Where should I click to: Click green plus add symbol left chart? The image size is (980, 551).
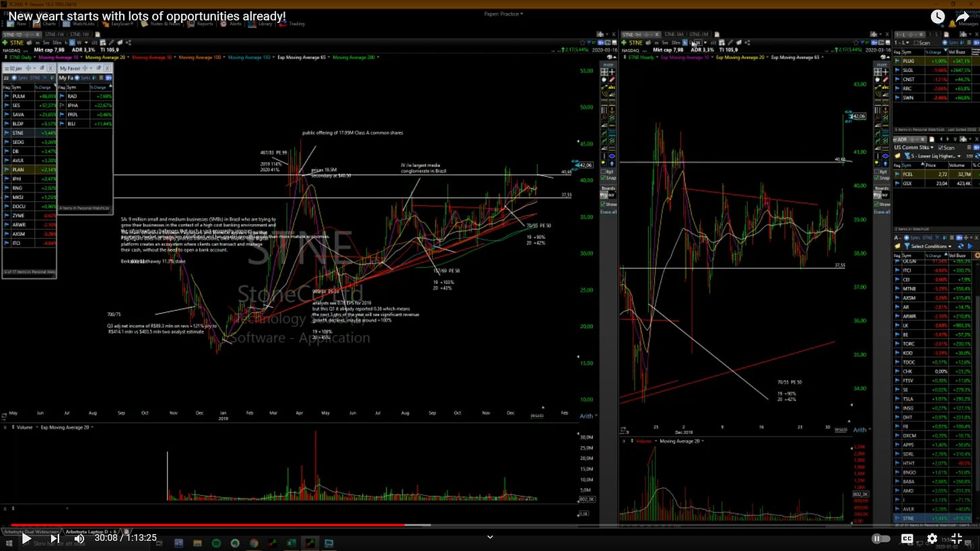[x=5, y=42]
